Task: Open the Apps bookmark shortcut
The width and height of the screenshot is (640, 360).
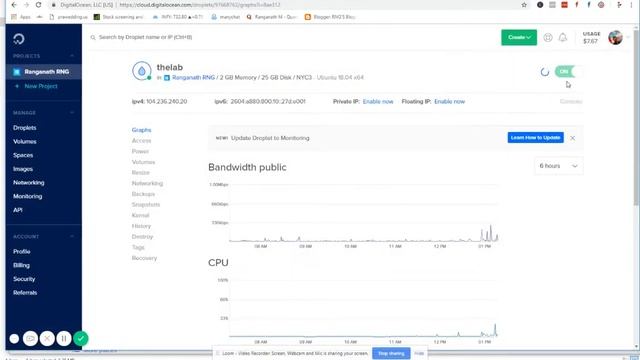Action: pyautogui.click(x=20, y=17)
